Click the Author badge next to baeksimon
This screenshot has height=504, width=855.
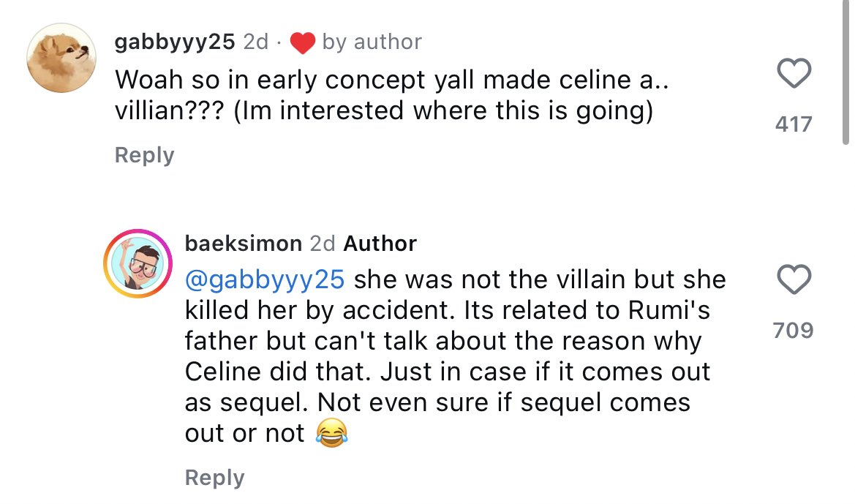pyautogui.click(x=380, y=243)
